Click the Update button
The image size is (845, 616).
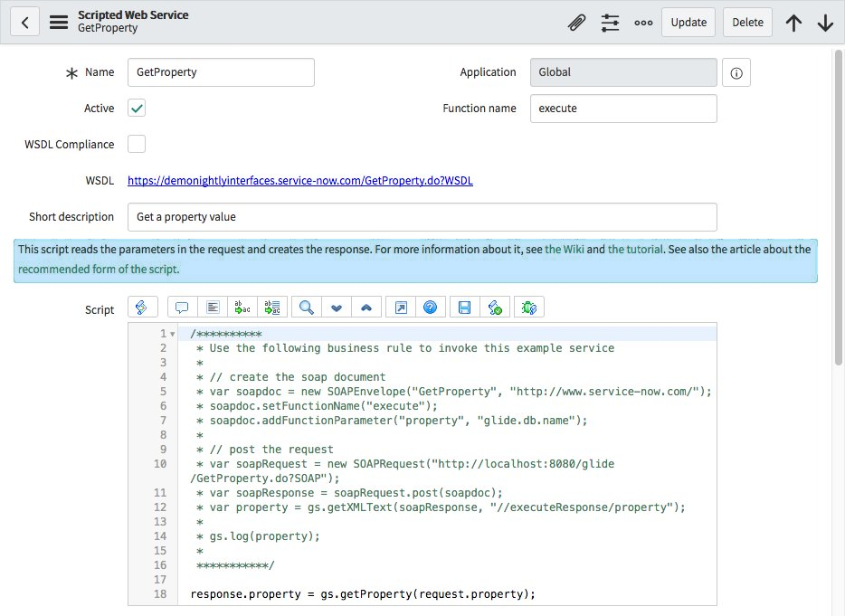click(x=688, y=23)
